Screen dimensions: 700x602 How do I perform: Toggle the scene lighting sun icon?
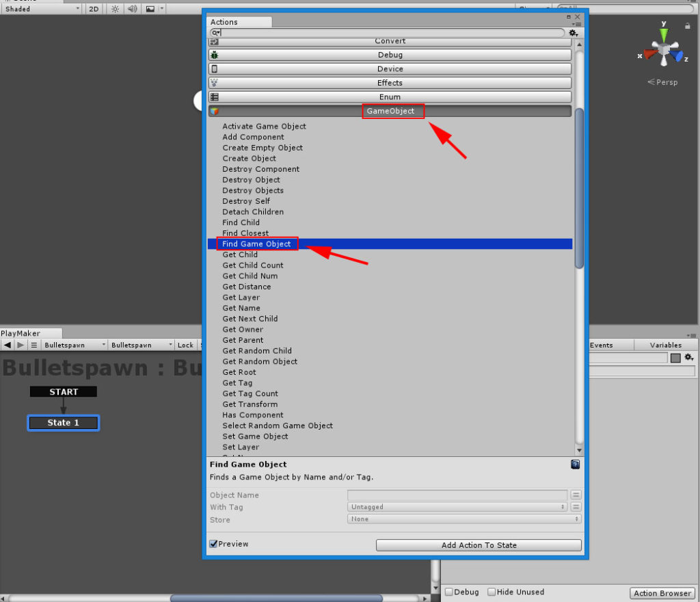click(x=115, y=9)
